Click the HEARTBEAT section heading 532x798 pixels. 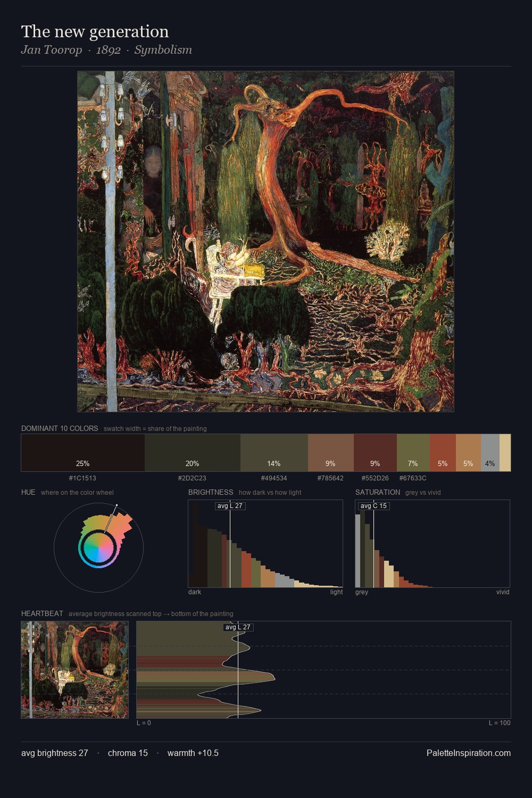pos(42,613)
